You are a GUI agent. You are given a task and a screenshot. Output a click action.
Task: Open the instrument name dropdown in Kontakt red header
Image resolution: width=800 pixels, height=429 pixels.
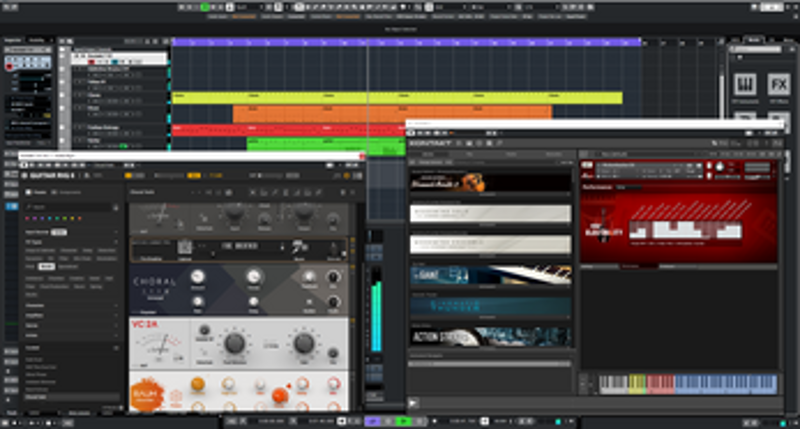pyautogui.click(x=648, y=165)
